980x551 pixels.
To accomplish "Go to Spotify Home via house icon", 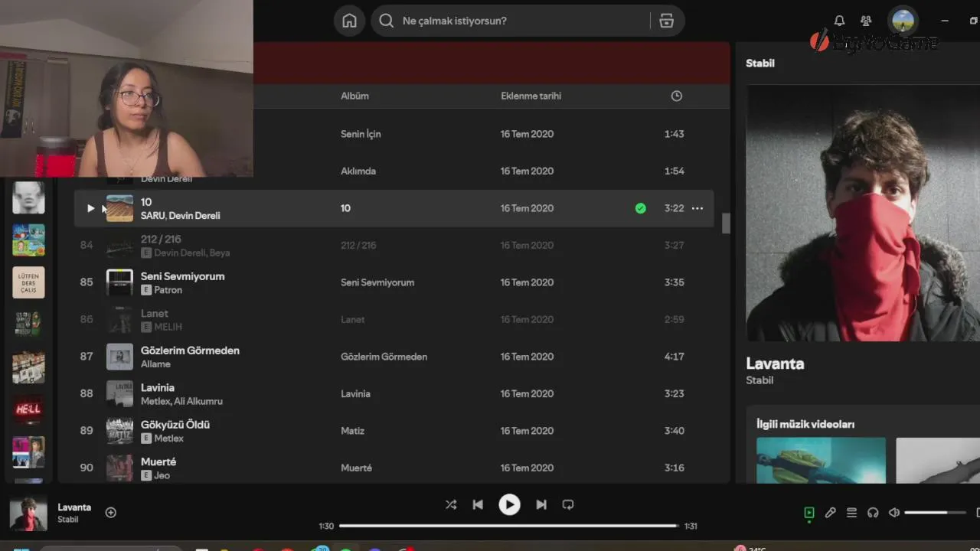I will click(x=349, y=21).
